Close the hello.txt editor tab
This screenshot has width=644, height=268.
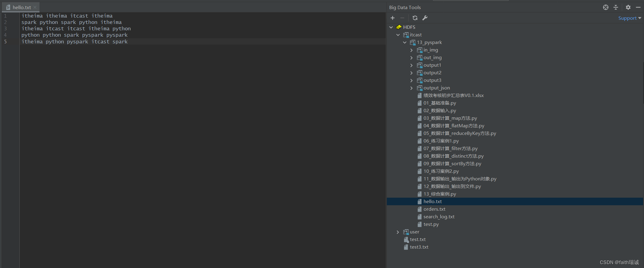pos(35,7)
